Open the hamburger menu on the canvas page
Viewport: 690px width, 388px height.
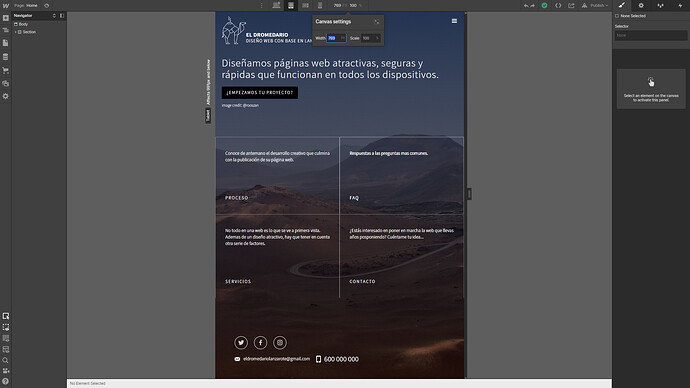coord(454,21)
